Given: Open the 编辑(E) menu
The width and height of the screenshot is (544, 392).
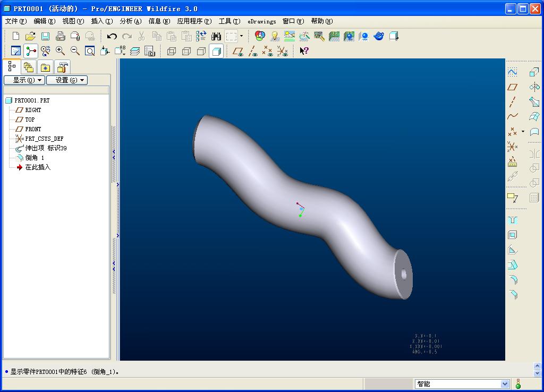Looking at the screenshot, I should click(45, 21).
